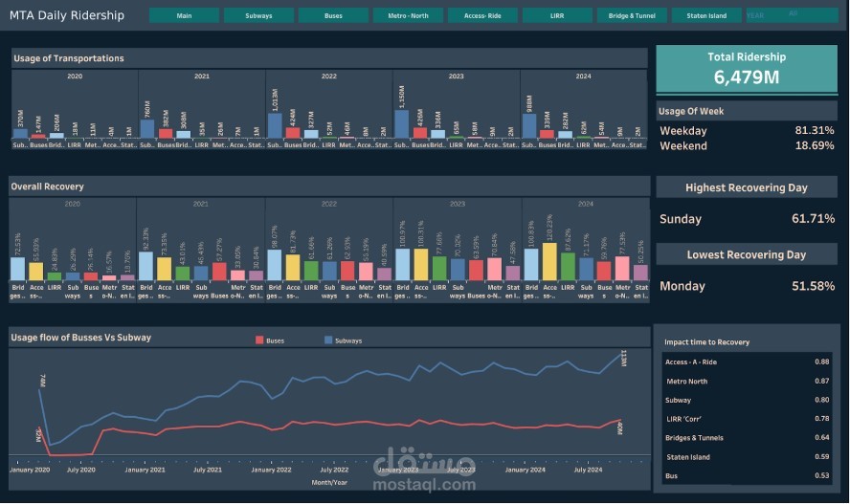Click the 2024 header in Overall Recovery

coord(586,204)
